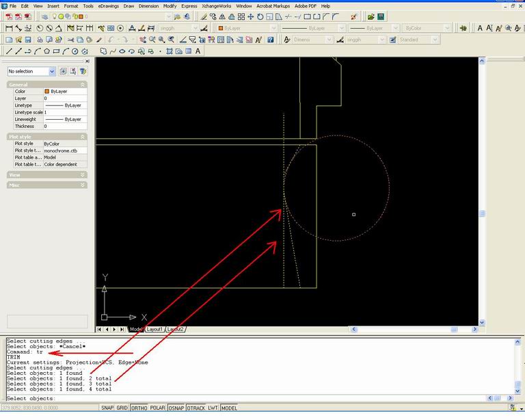Image resolution: width=525 pixels, height=420 pixels.
Task: Click the Help question mark icon
Action: click(271, 40)
